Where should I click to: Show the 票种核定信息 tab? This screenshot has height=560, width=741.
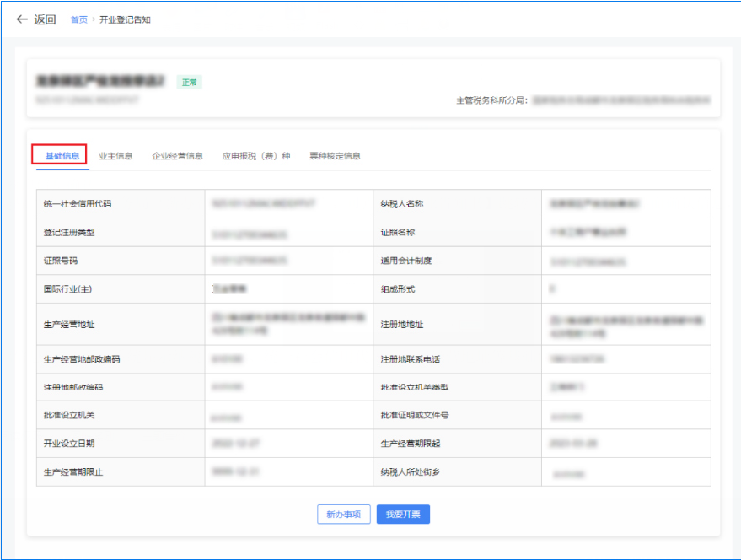(x=335, y=156)
